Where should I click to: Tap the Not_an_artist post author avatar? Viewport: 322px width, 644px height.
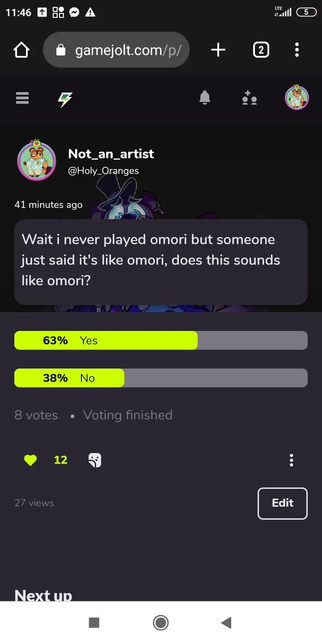pos(37,161)
